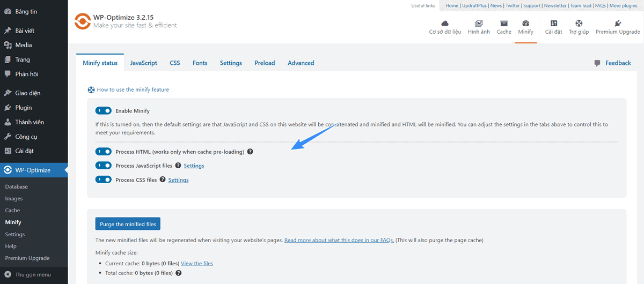Click the Feedback speech bubble icon
Viewport: 644px width, 284px height.
pos(597,63)
